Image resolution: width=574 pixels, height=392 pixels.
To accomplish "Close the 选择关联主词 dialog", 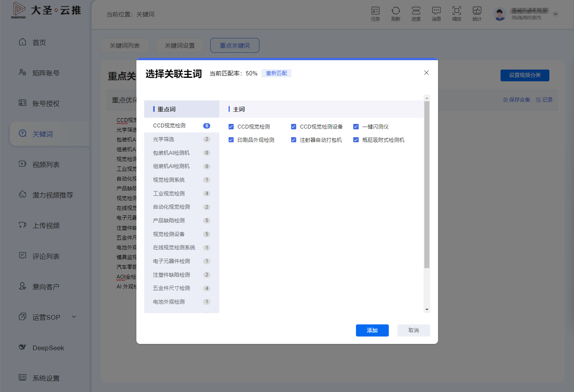I will point(426,73).
